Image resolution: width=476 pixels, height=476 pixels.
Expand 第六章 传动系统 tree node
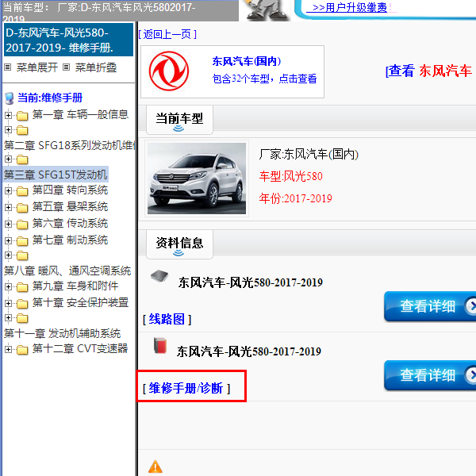tap(8, 224)
